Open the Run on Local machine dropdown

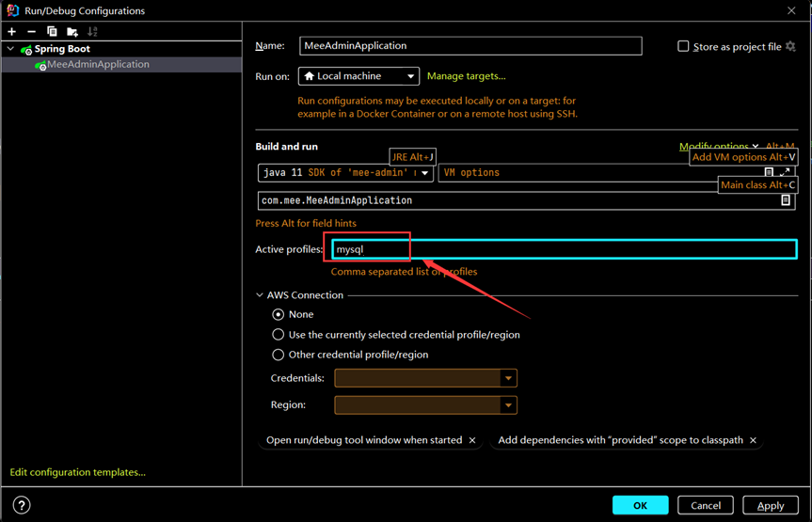[x=358, y=76]
